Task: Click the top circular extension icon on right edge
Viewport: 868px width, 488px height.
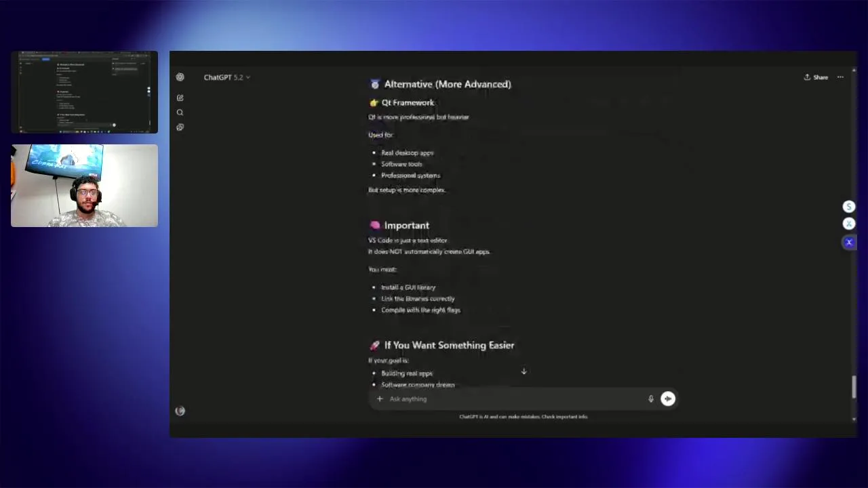Action: click(848, 207)
